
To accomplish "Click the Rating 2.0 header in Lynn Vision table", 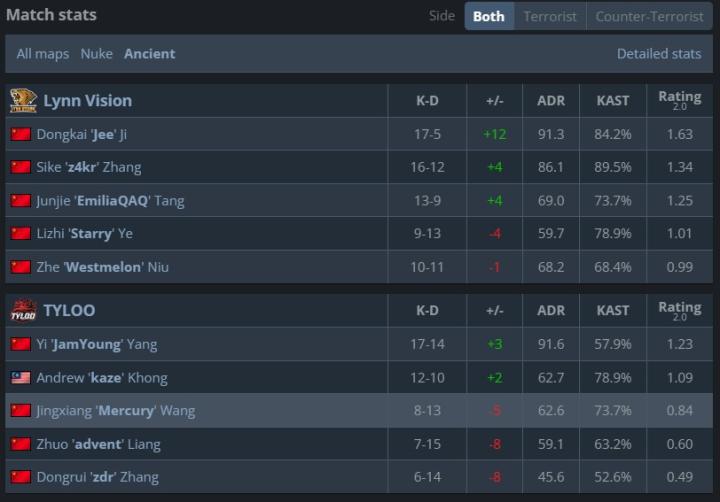I will [679, 100].
